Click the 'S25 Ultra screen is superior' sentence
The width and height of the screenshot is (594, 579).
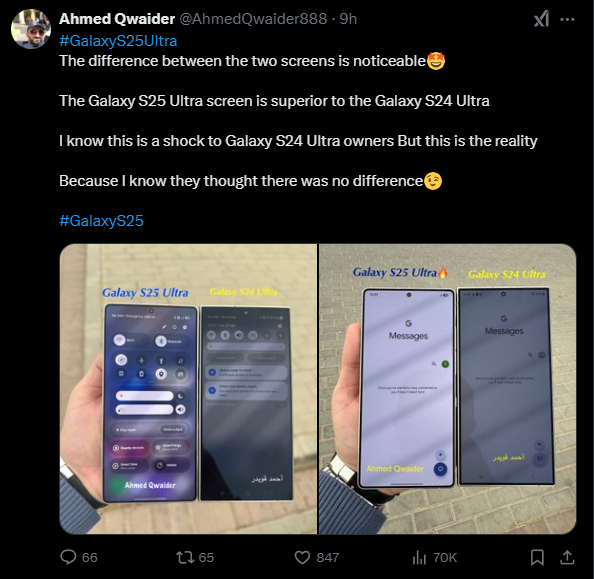pyautogui.click(x=274, y=101)
